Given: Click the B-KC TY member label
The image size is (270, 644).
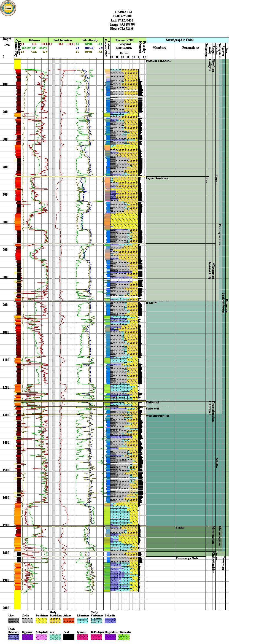Looking at the screenshot, I should 152,303.
